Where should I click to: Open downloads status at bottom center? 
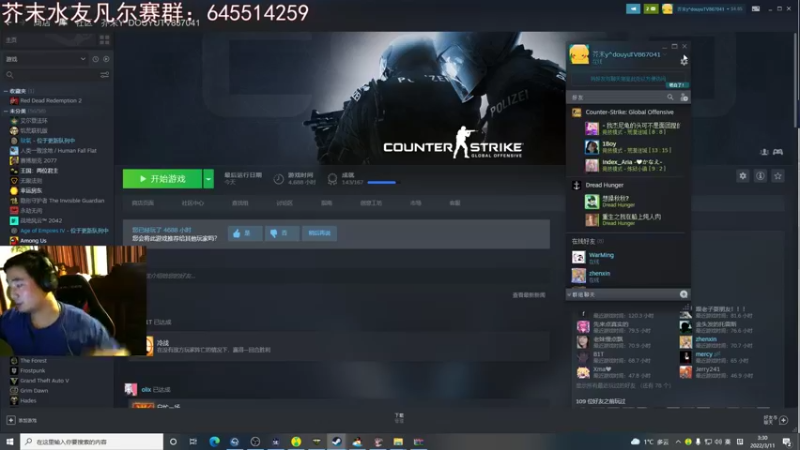[x=399, y=418]
